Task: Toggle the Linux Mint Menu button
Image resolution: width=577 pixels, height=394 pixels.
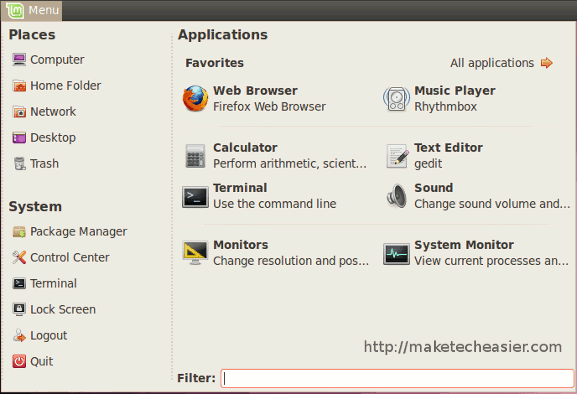Action: click(32, 10)
